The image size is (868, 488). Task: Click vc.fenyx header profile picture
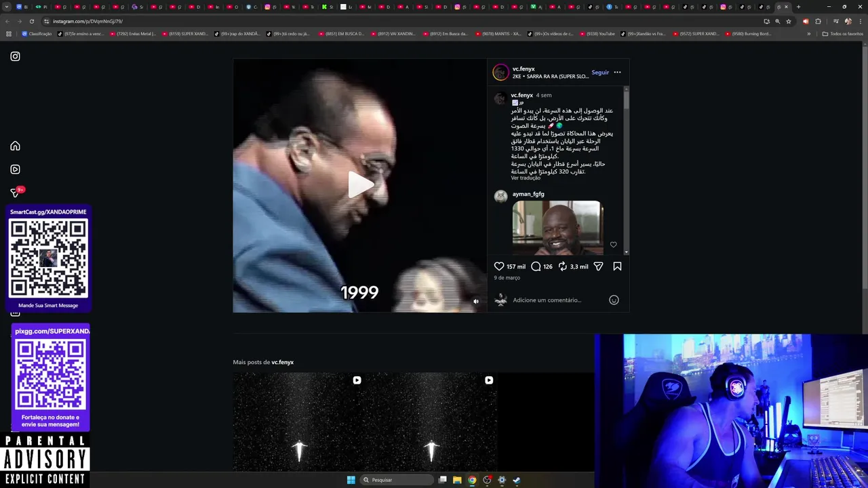500,72
